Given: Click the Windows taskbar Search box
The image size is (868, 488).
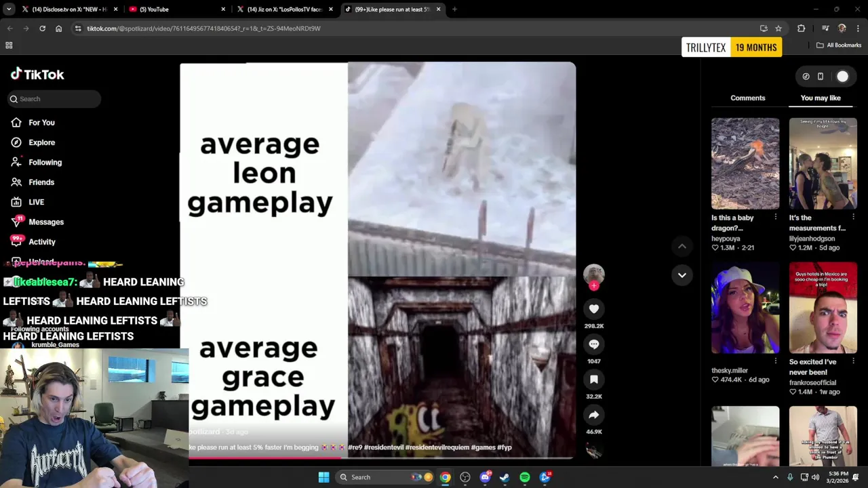Looking at the screenshot, I should 387,477.
